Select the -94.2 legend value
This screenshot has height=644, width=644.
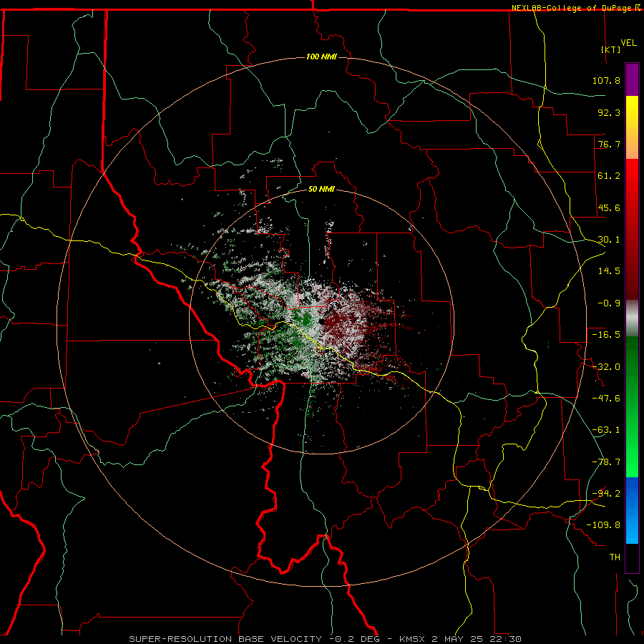pos(606,494)
